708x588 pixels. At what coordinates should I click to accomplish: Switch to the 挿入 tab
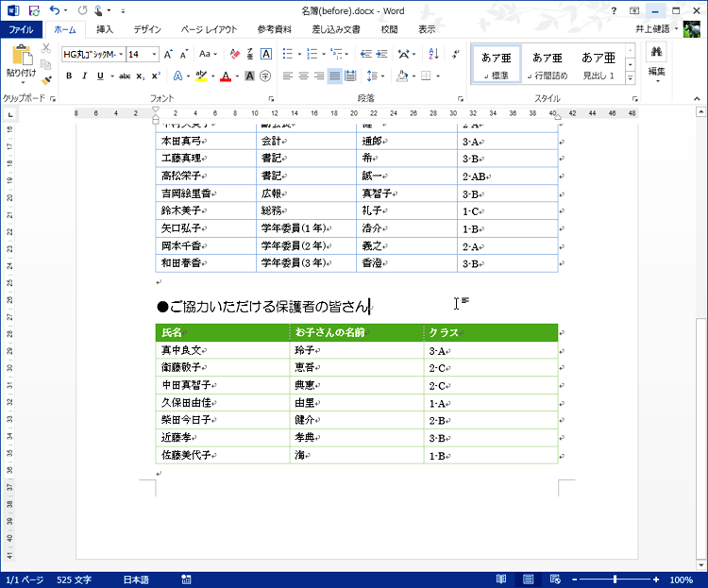105,29
